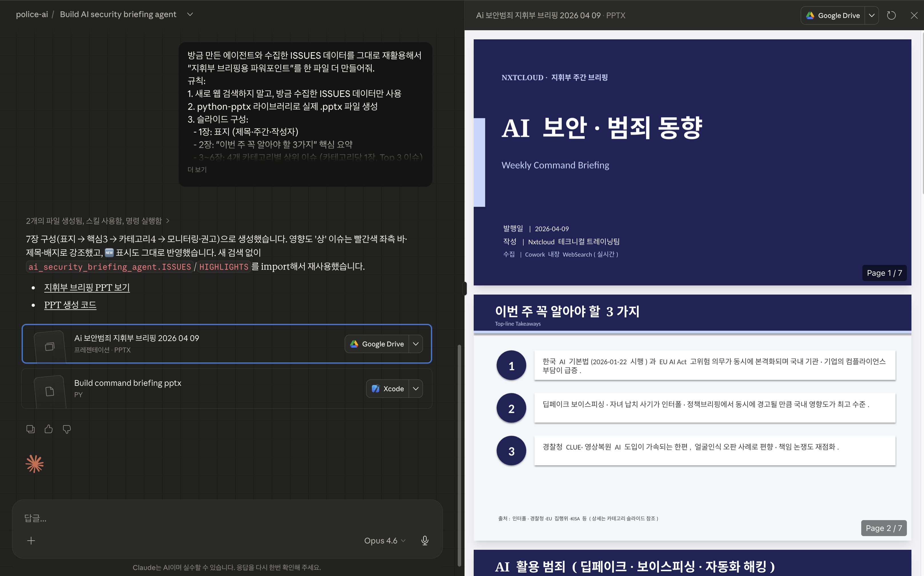
Task: Click inline code 'HIGHLIGHTS'
Action: click(224, 267)
